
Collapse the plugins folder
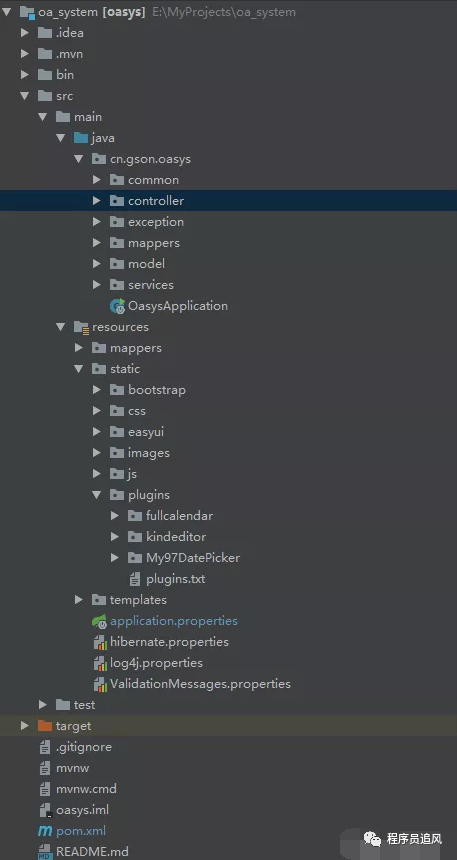tap(97, 495)
